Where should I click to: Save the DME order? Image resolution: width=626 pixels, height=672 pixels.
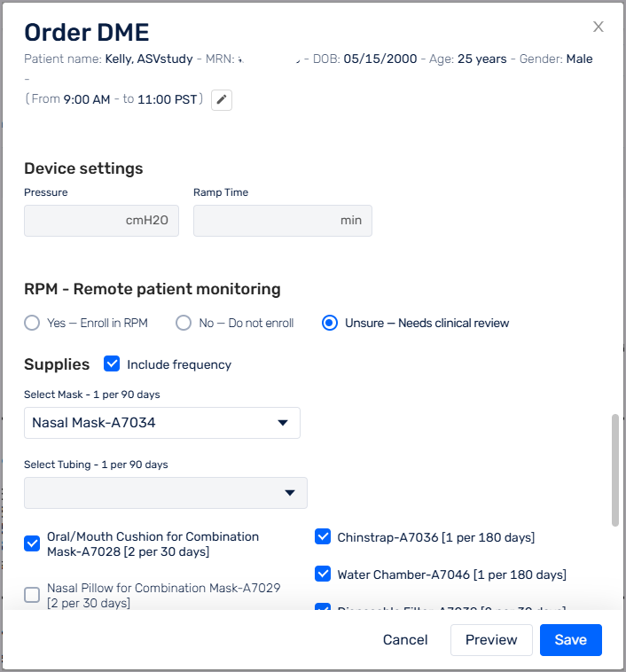(571, 640)
